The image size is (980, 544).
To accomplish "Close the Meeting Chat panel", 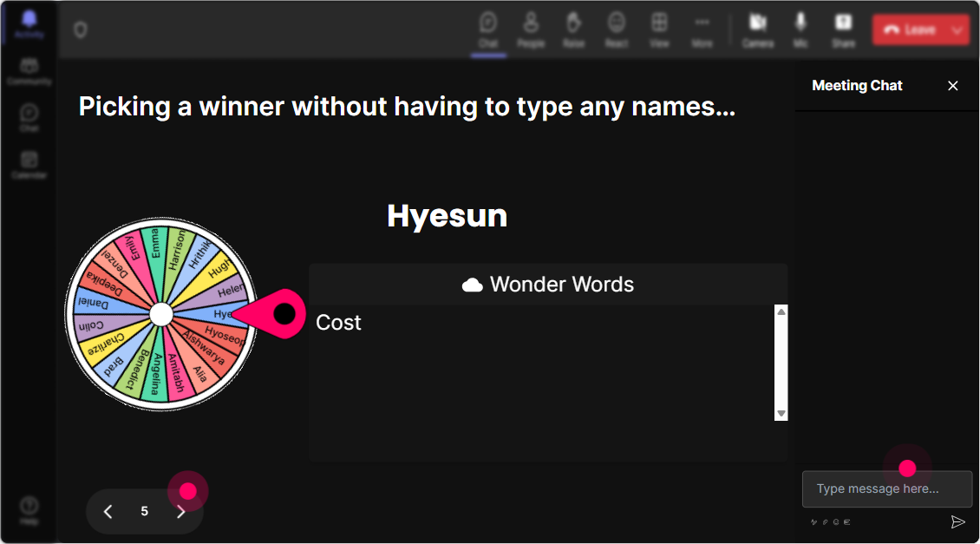I will coord(952,86).
